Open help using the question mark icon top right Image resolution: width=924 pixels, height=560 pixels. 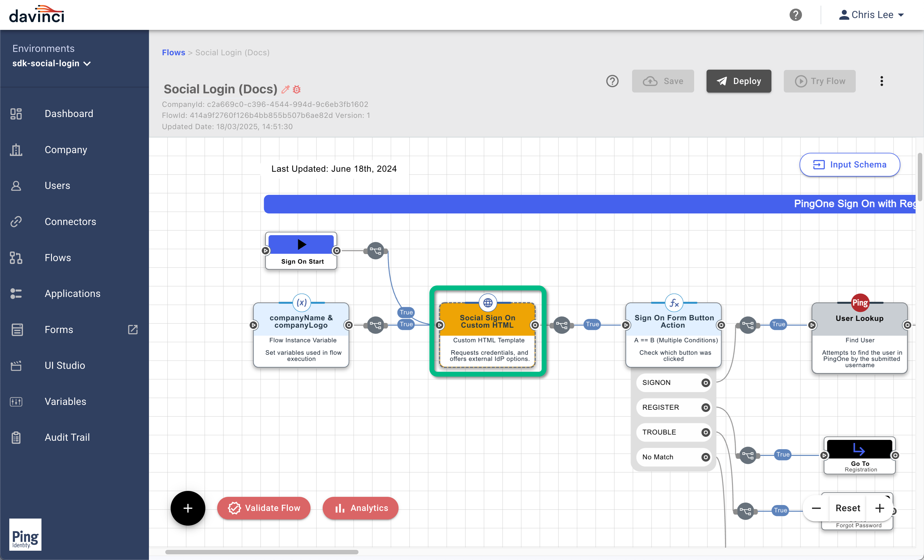tap(796, 15)
